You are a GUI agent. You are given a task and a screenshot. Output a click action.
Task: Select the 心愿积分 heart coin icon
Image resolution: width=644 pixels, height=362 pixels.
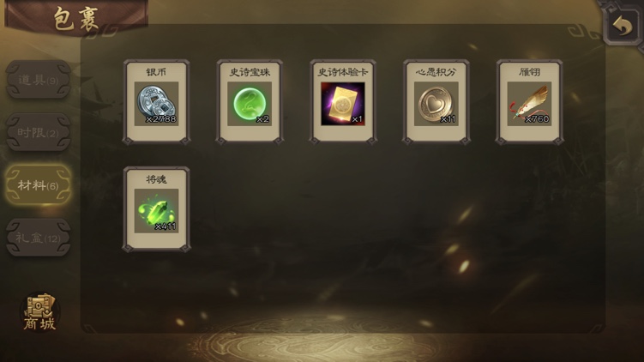click(436, 104)
